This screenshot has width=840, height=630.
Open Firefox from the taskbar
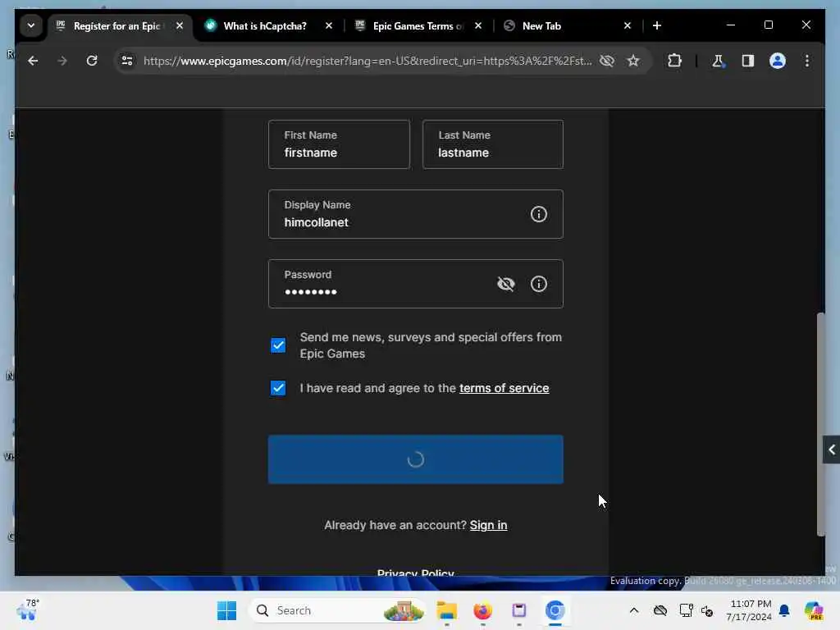pyautogui.click(x=482, y=610)
